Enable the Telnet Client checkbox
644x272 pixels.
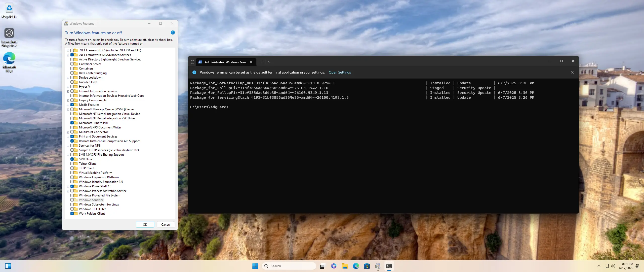pos(72,164)
